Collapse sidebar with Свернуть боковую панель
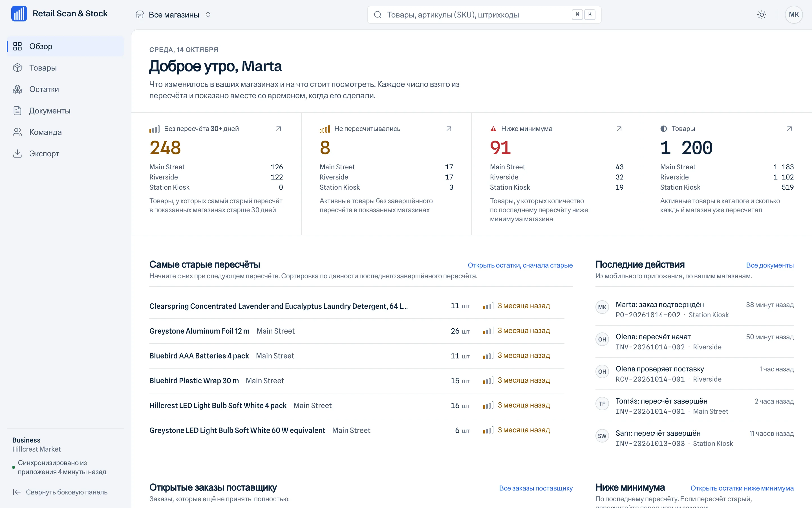Viewport: 812px width, 508px height. point(60,492)
